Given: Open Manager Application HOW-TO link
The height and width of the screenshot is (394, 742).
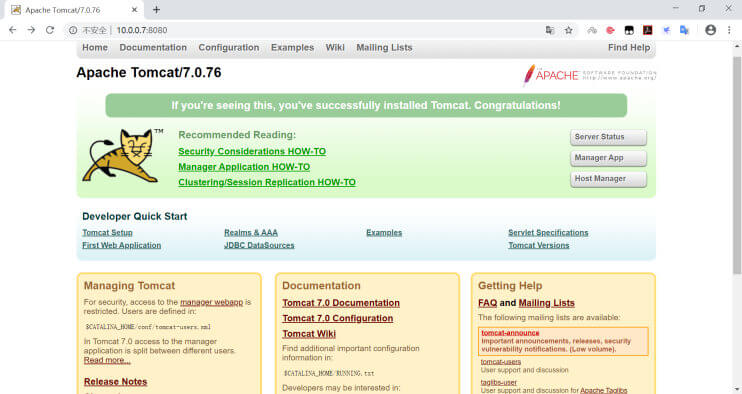Looking at the screenshot, I should tap(244, 167).
